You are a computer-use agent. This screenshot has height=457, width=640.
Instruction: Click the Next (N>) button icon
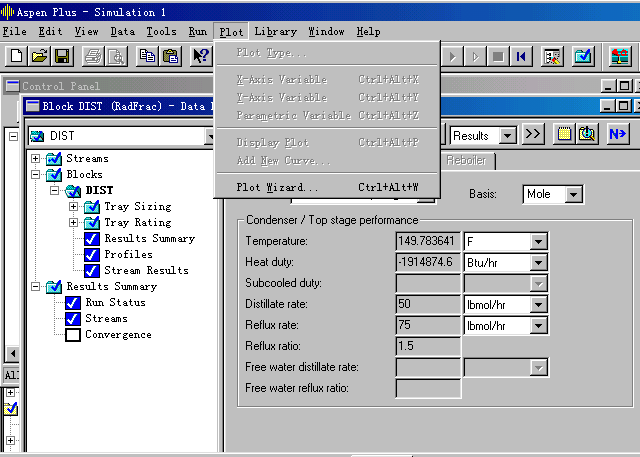pos(617,134)
